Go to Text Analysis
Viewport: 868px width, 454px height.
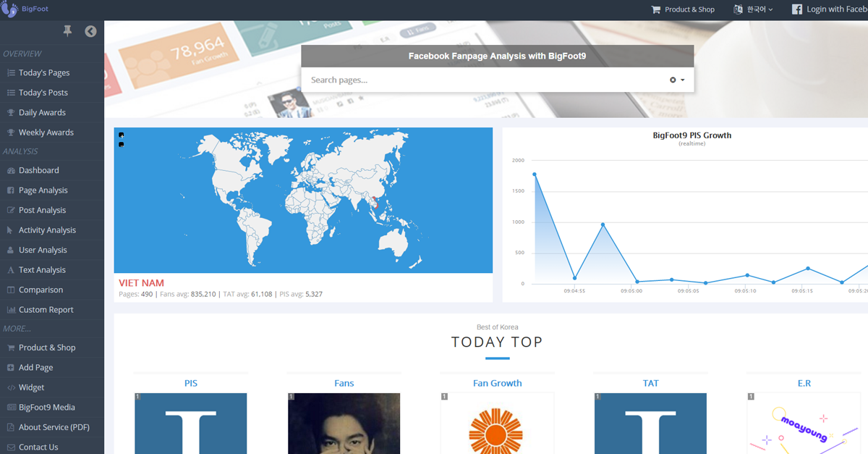(52, 270)
